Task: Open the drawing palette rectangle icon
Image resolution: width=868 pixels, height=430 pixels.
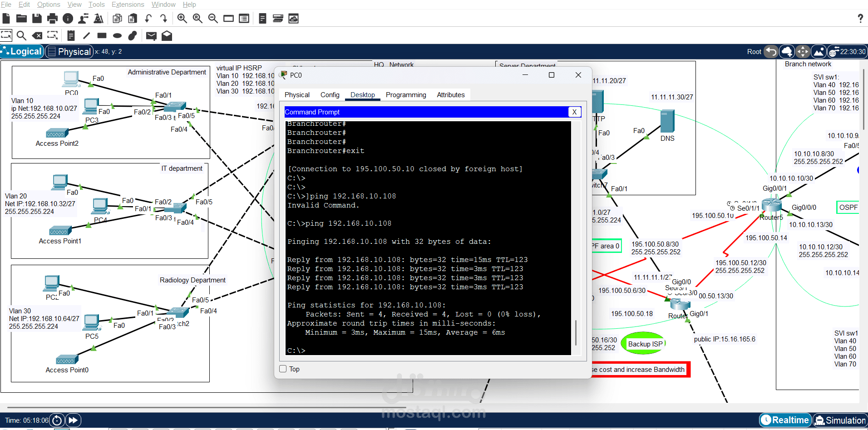Action: (228, 19)
